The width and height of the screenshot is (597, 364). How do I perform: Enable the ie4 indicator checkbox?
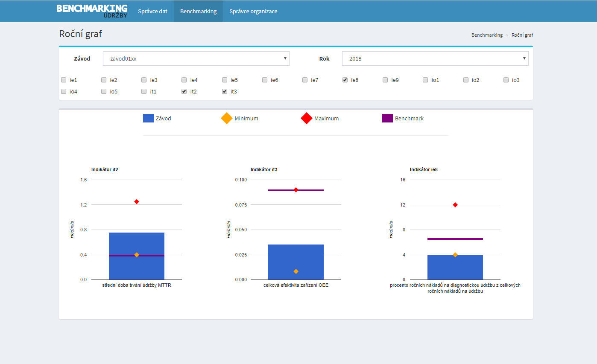(184, 80)
